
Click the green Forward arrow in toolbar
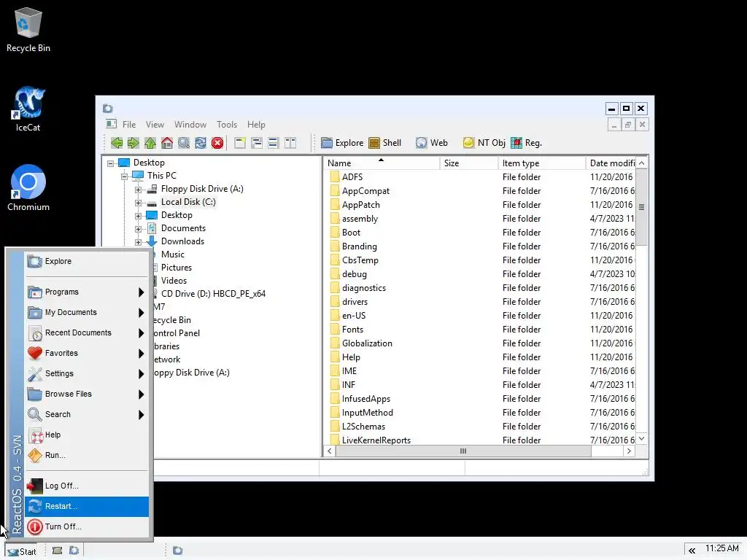(x=133, y=143)
